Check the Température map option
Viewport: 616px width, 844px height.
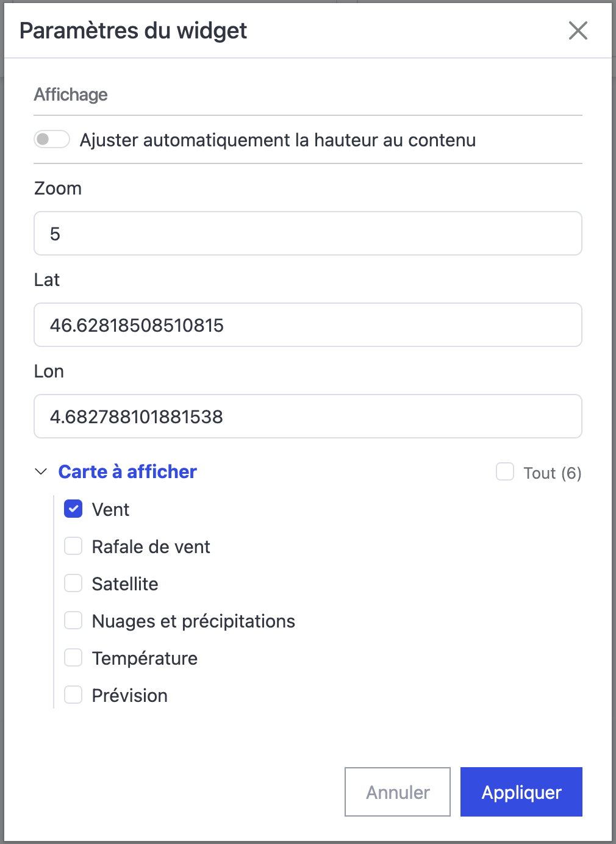pyautogui.click(x=73, y=658)
